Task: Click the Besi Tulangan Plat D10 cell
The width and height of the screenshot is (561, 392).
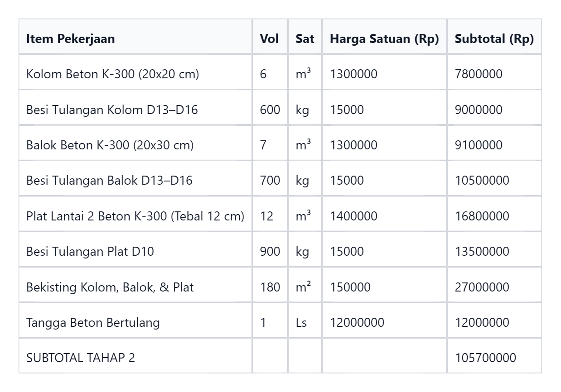Action: 135,251
